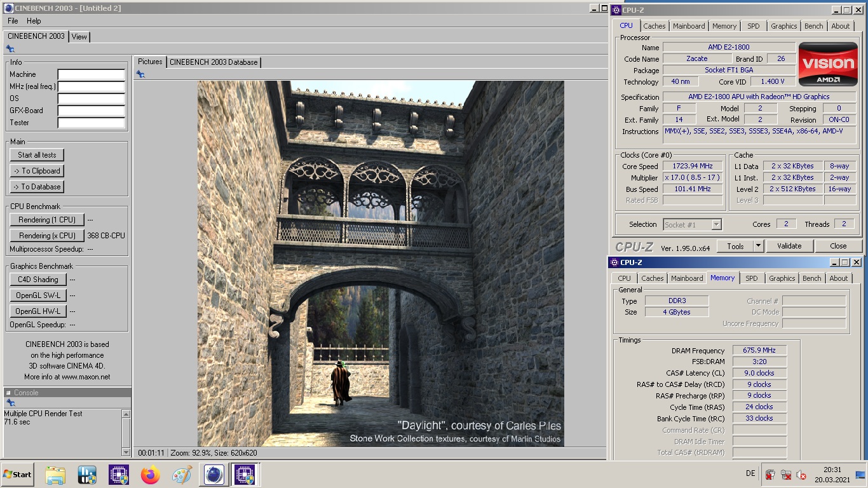Open the Help menu in Cinebench
This screenshot has height=488, width=868.
pyautogui.click(x=34, y=21)
